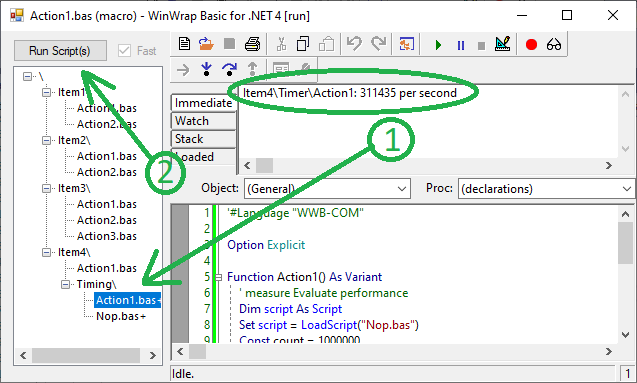Select Action1.bas under Item2
Viewport: 637px width, 383px height.
107,156
